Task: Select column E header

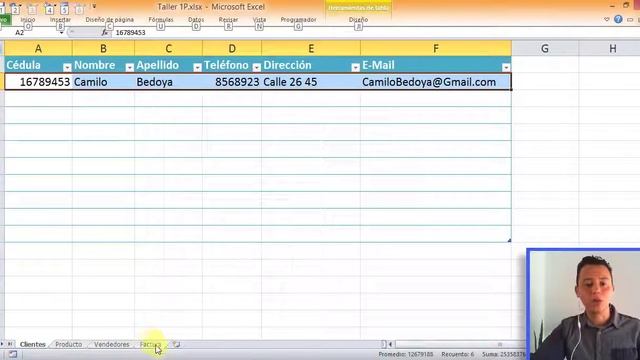Action: [x=311, y=49]
